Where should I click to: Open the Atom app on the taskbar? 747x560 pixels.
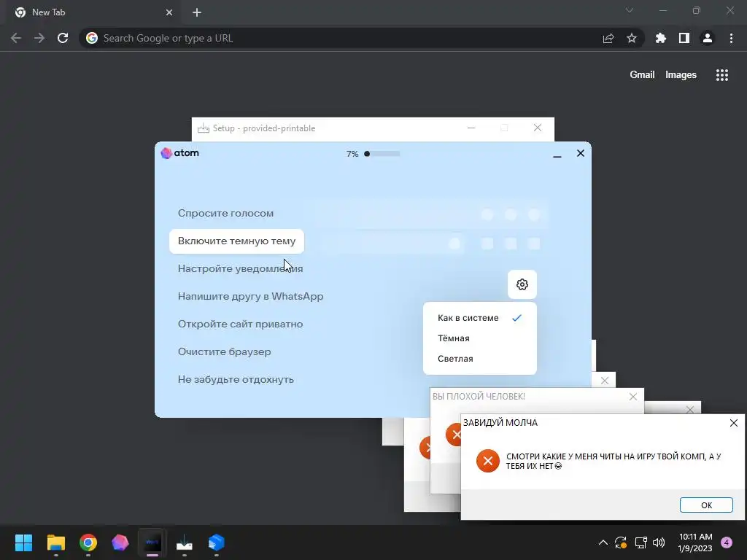(120, 542)
